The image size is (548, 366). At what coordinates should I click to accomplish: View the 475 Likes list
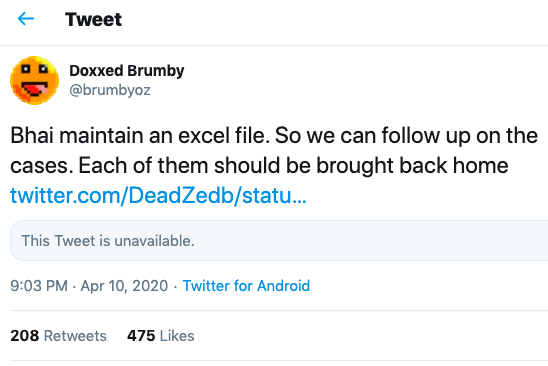pos(160,336)
